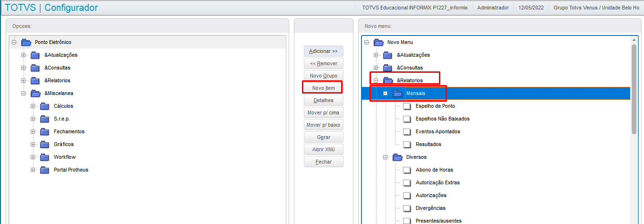644x224 pixels.
Task: Click the Abrir XNU button
Action: pyautogui.click(x=324, y=149)
